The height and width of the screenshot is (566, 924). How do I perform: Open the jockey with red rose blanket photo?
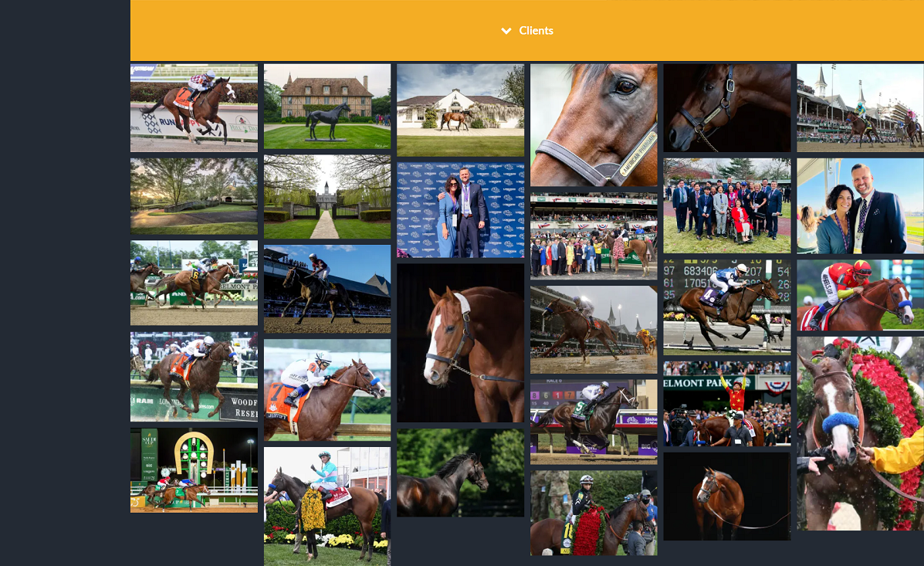click(x=594, y=513)
